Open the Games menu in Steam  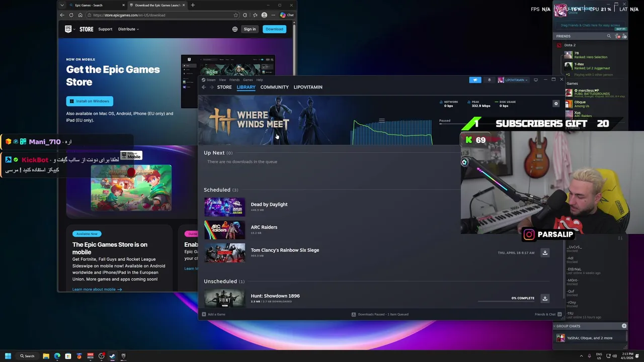coord(248,80)
